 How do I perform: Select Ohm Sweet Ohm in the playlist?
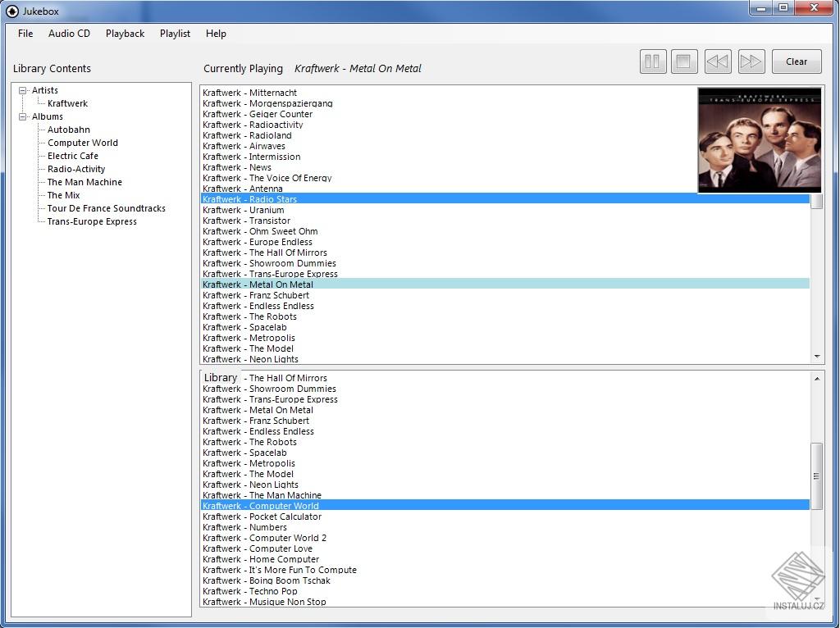point(260,231)
